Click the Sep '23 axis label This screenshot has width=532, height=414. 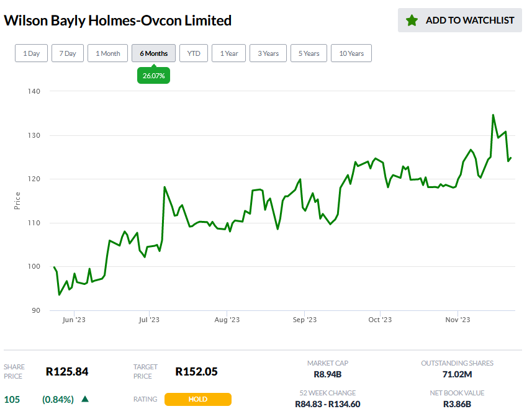[x=305, y=320]
